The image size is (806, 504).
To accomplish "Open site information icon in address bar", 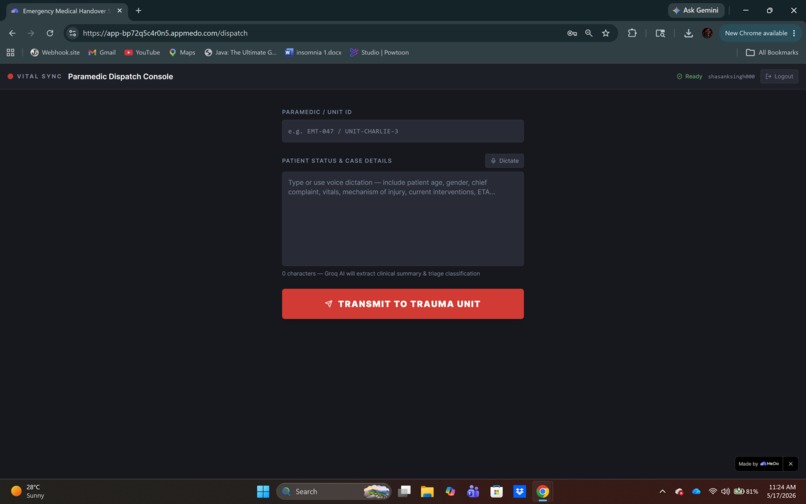I will (72, 33).
